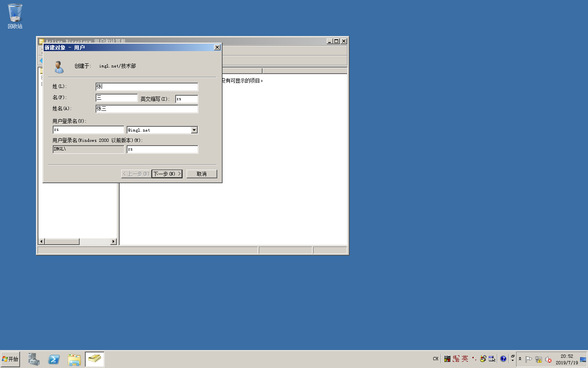Click the 姓 (last name) input field
Screen dimensions: 588x368
pyautogui.click(x=147, y=87)
